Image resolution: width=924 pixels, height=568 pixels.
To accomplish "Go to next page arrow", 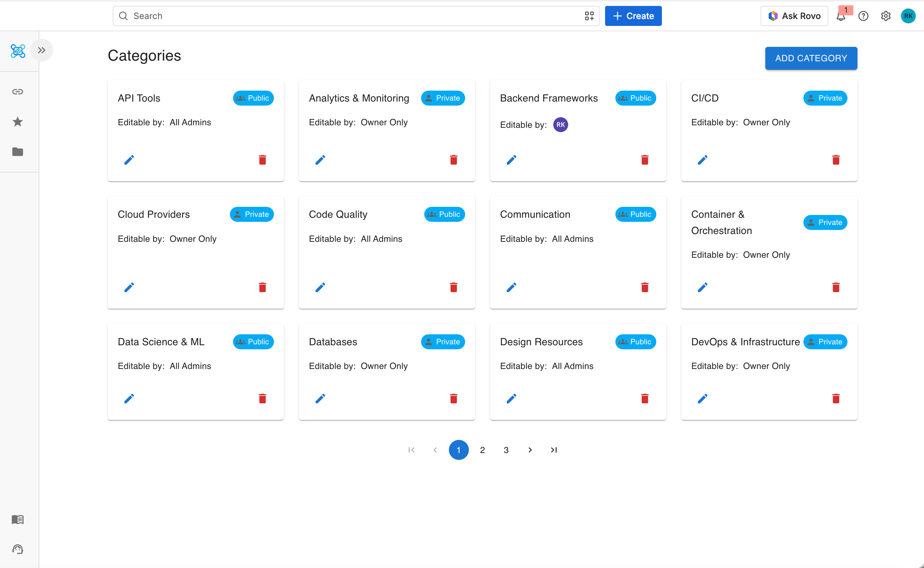I will click(529, 450).
